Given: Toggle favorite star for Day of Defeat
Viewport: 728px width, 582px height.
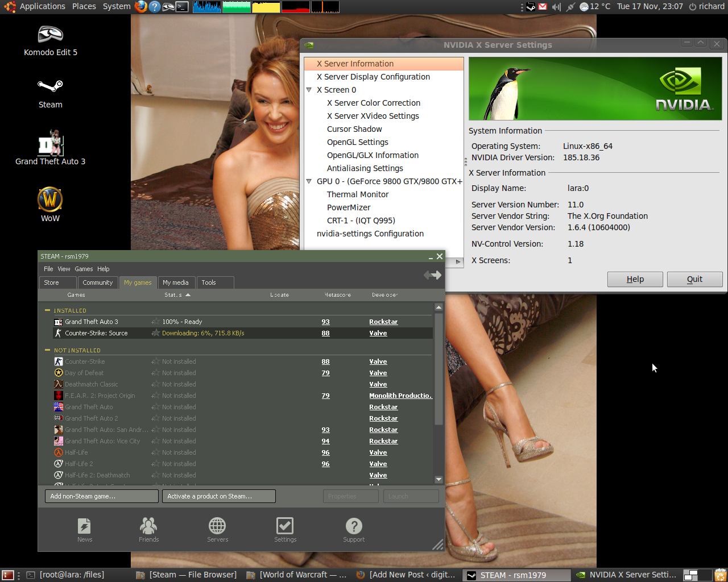Looking at the screenshot, I should (155, 373).
